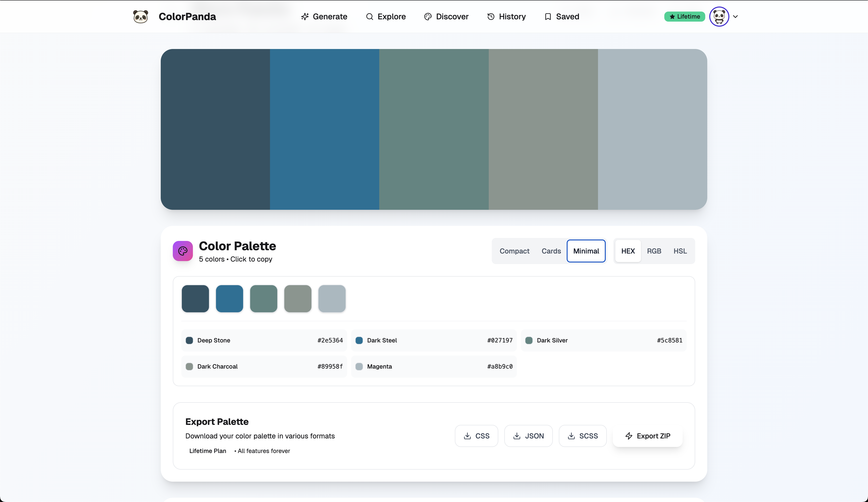Click the Explore magnifier icon
Viewport: 868px width, 502px height.
pos(370,17)
